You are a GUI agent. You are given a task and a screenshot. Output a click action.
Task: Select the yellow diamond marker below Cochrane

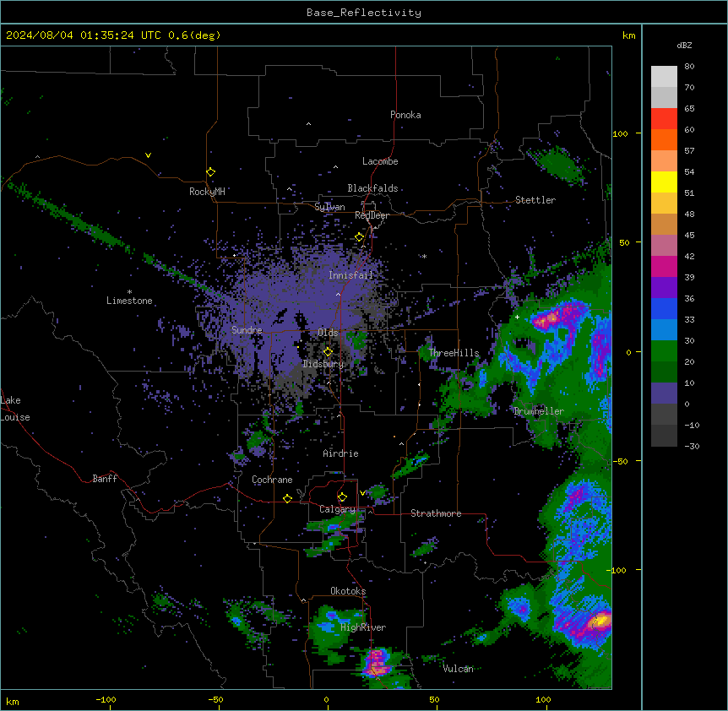pyautogui.click(x=287, y=498)
